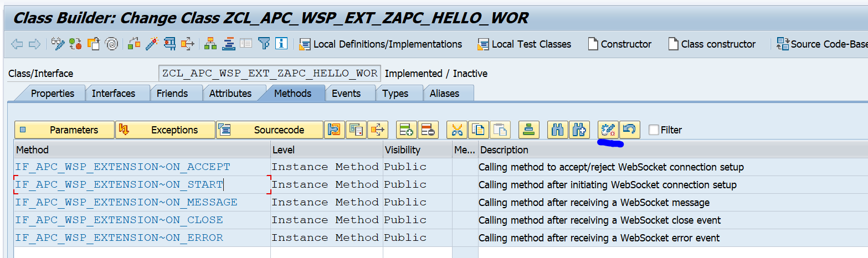Switch to the Attributes tab

(x=230, y=94)
